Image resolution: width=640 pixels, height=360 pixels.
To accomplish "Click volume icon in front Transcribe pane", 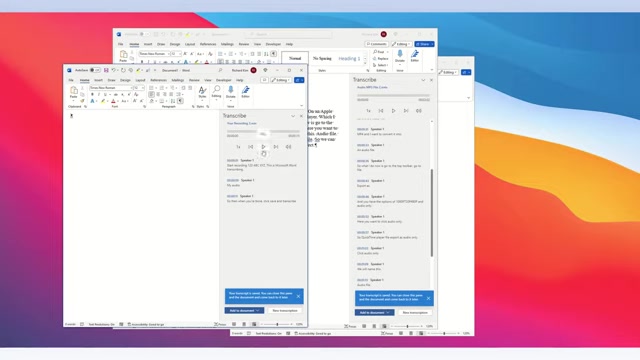I will [x=289, y=147].
